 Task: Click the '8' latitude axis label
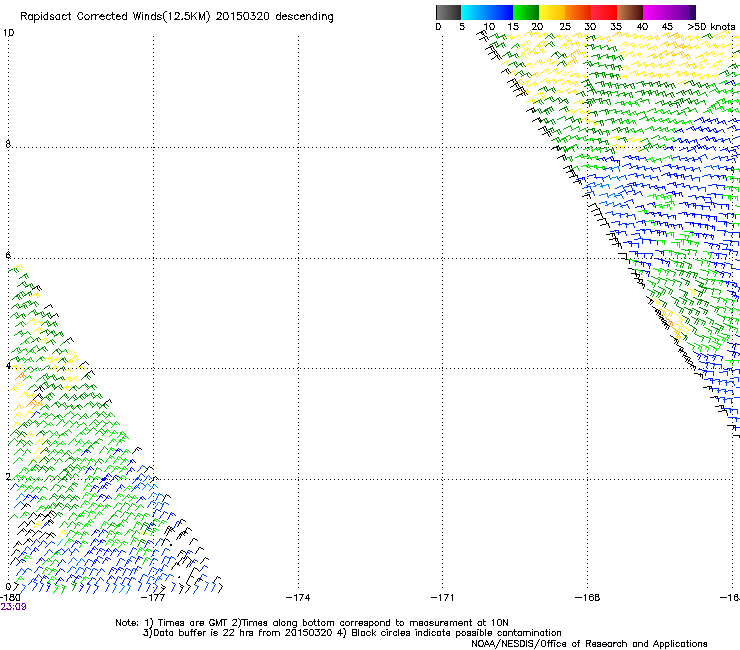[x=8, y=144]
